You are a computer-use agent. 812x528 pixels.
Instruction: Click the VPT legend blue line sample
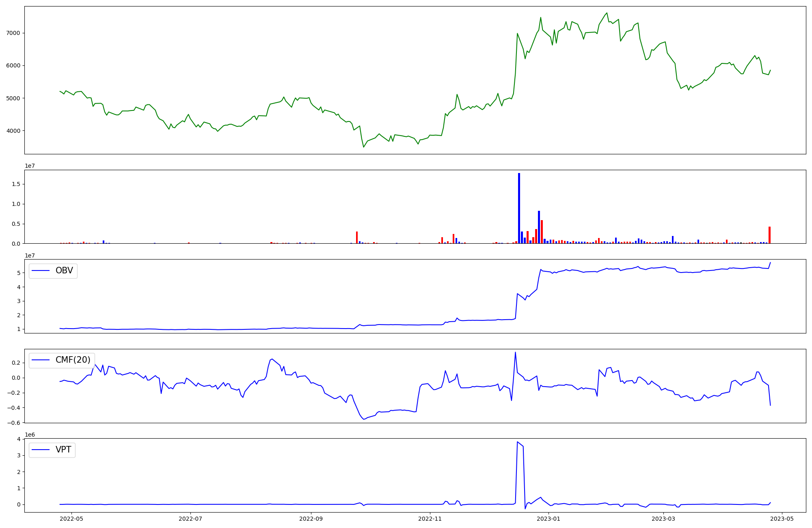(41, 450)
